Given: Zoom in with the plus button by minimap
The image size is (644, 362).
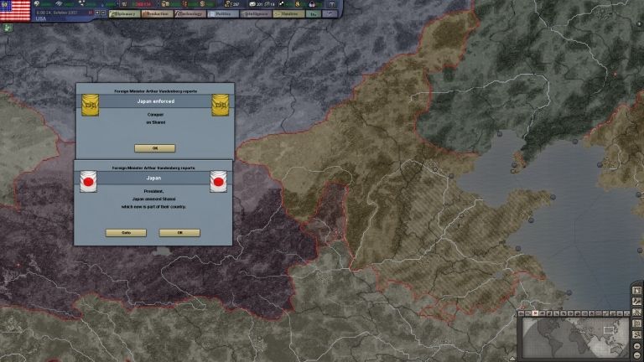Looking at the screenshot, I should click(x=637, y=346).
